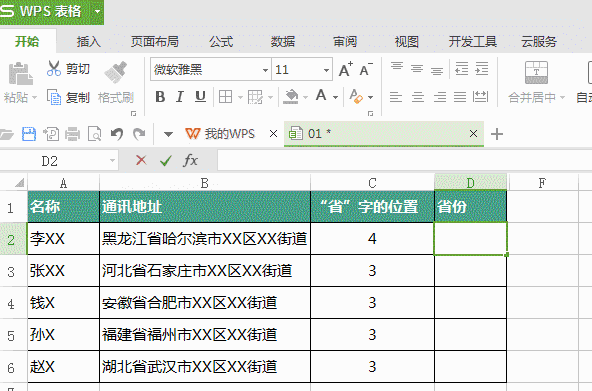Image resolution: width=592 pixels, height=391 pixels.
Task: Open WPS 表格 application menu arrow
Action: pyautogui.click(x=97, y=11)
